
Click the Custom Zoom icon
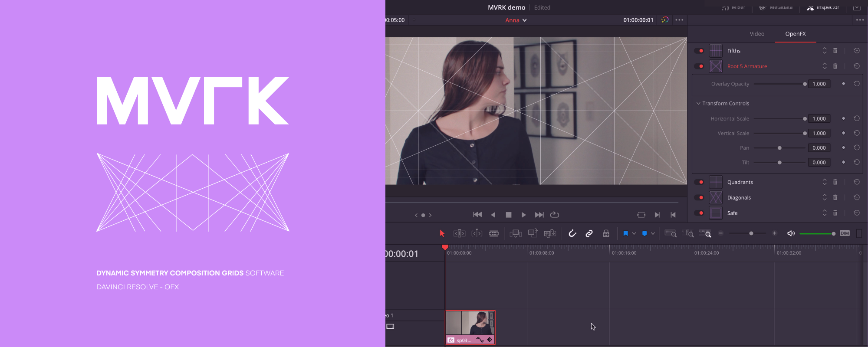click(705, 233)
